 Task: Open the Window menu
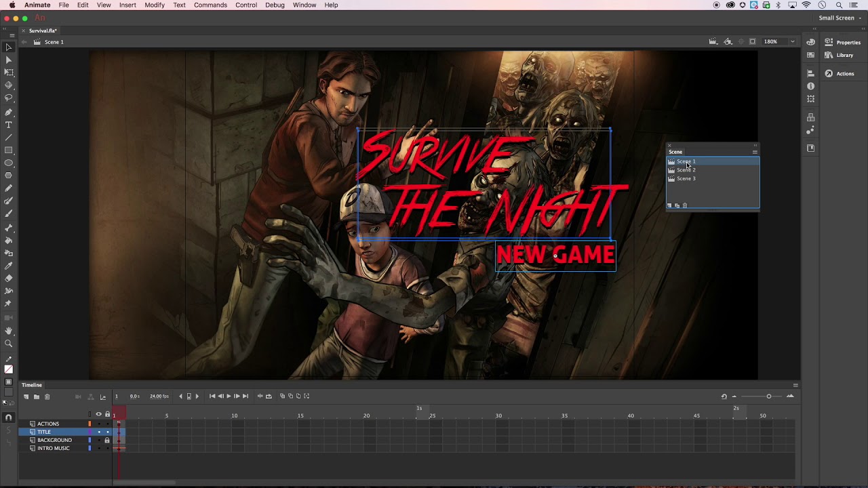tap(304, 5)
